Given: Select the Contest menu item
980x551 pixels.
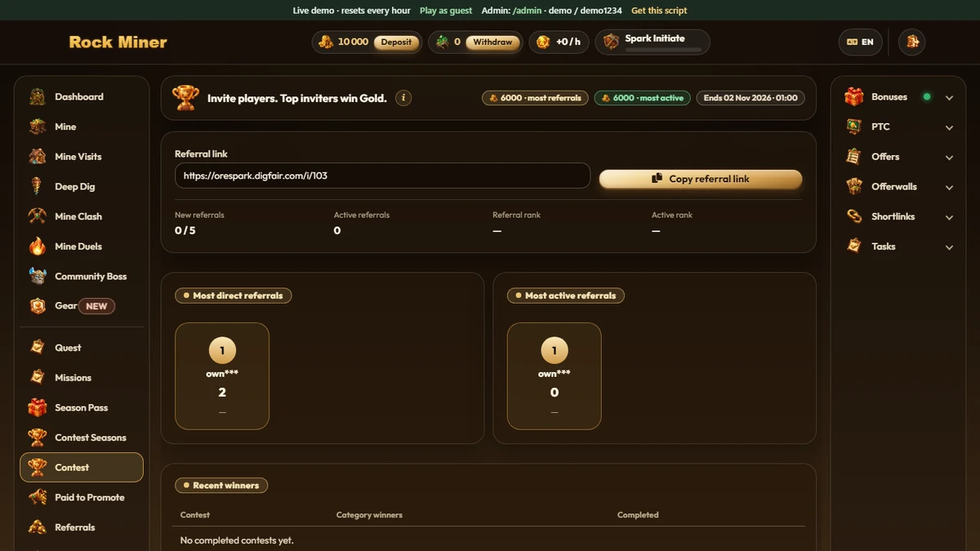Looking at the screenshot, I should (82, 468).
